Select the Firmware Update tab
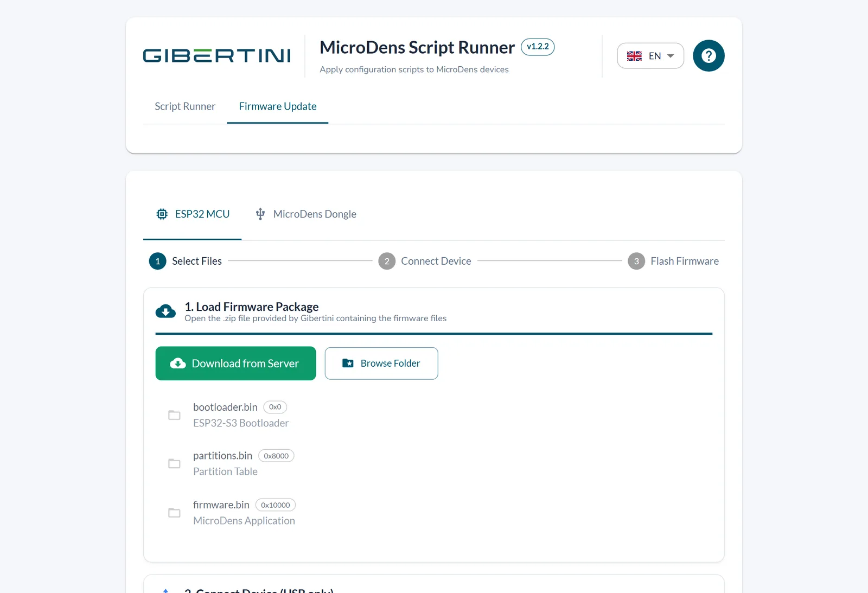Screen dimensions: 868x593 [x=278, y=106]
